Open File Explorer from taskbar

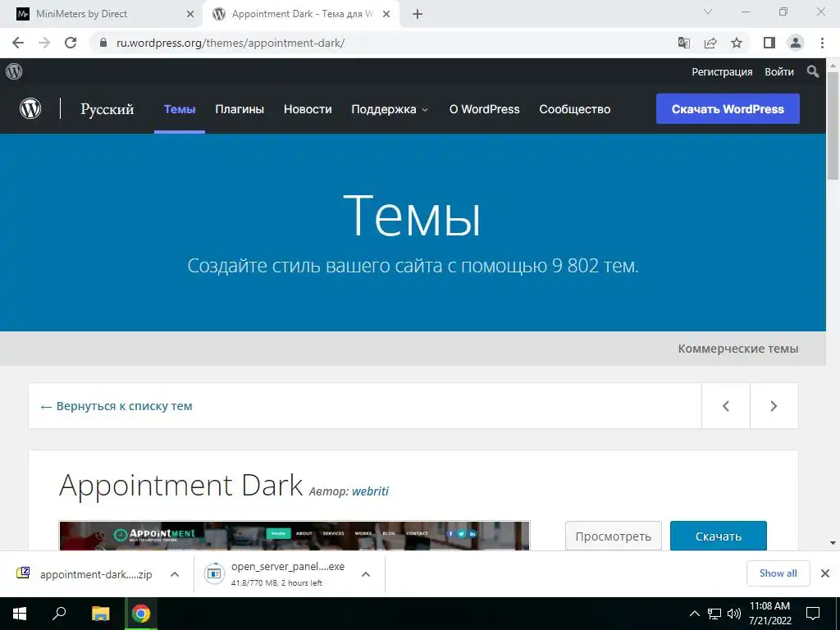pos(100,614)
